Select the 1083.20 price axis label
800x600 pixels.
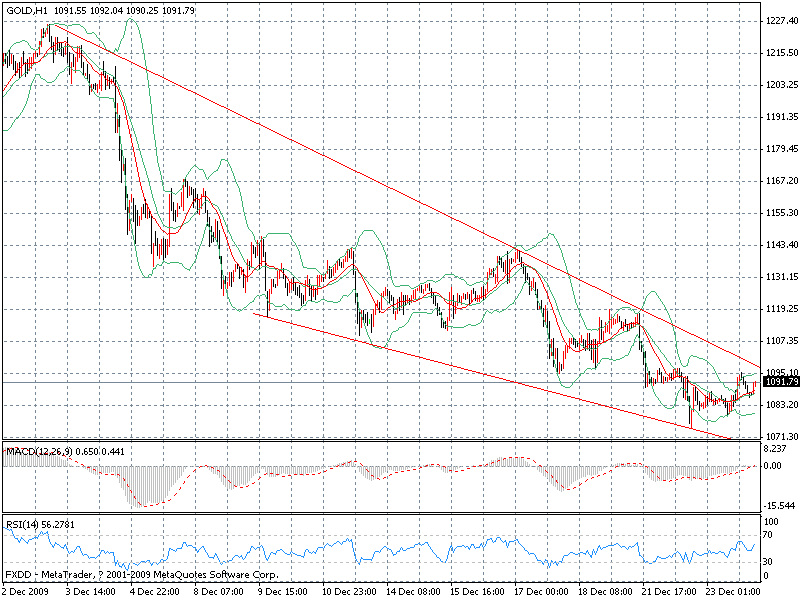[x=782, y=405]
